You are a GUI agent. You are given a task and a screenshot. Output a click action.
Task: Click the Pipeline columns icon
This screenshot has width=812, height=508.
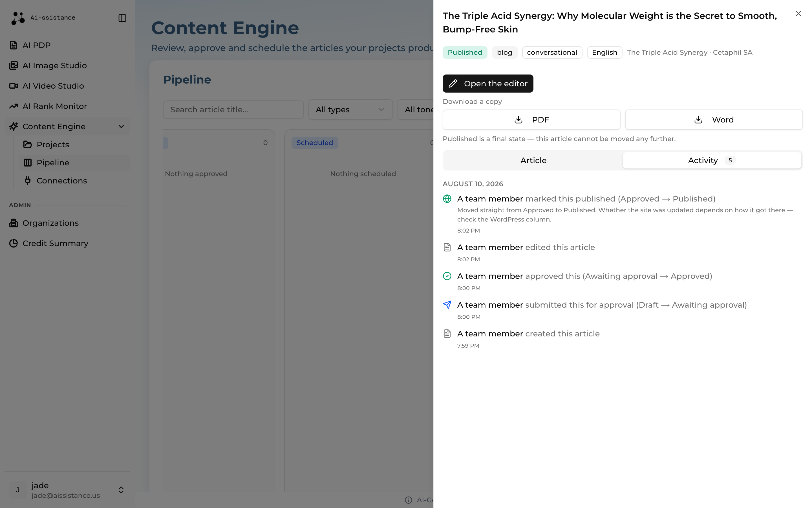(28, 163)
